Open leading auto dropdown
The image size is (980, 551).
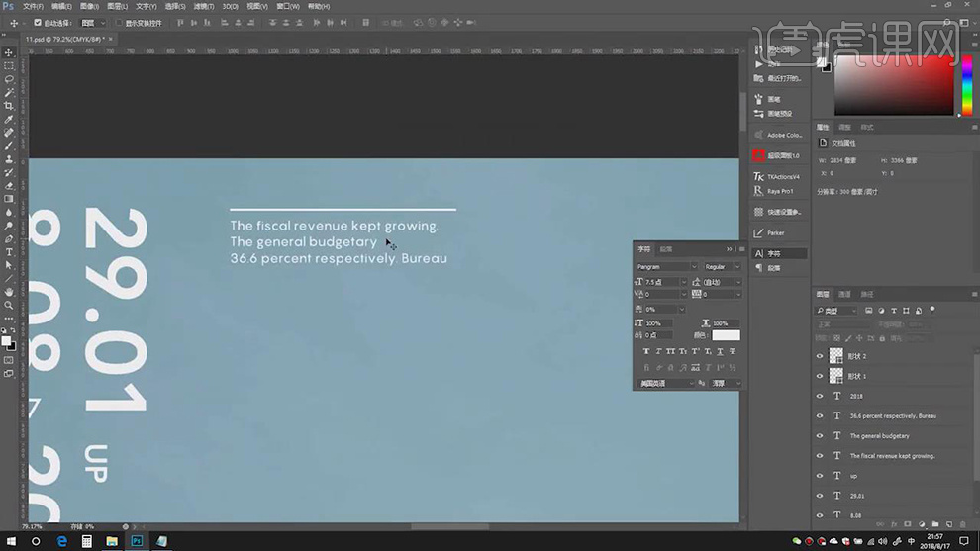(738, 282)
